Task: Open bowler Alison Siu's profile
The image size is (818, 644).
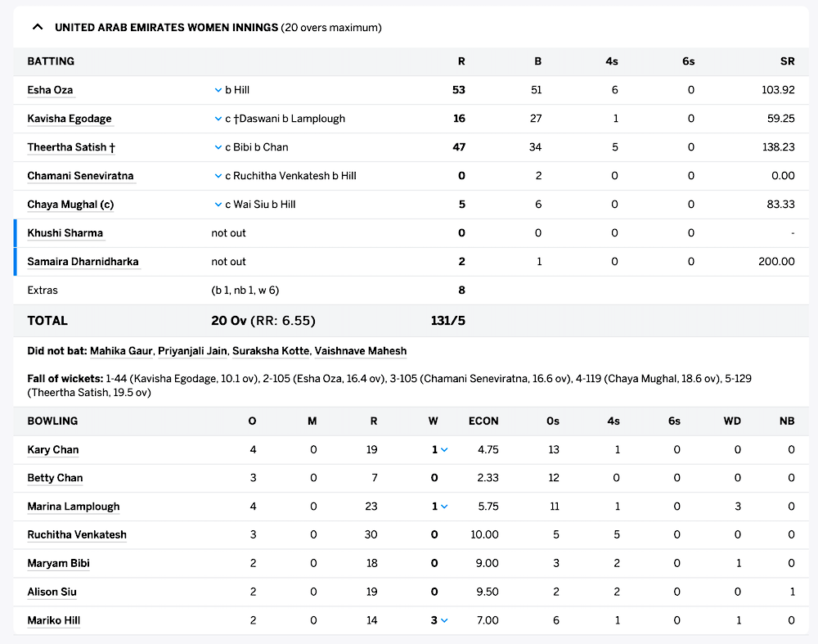Action: click(x=52, y=592)
